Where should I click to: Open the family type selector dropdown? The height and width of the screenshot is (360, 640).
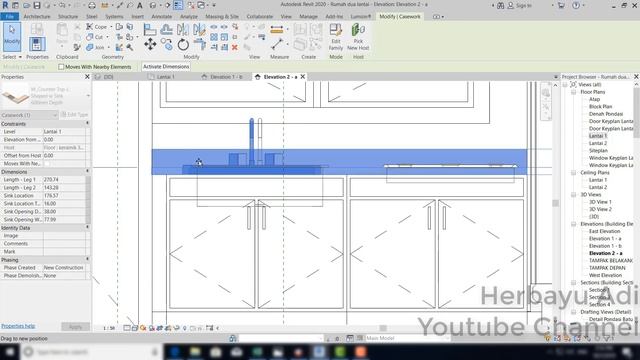click(x=88, y=96)
